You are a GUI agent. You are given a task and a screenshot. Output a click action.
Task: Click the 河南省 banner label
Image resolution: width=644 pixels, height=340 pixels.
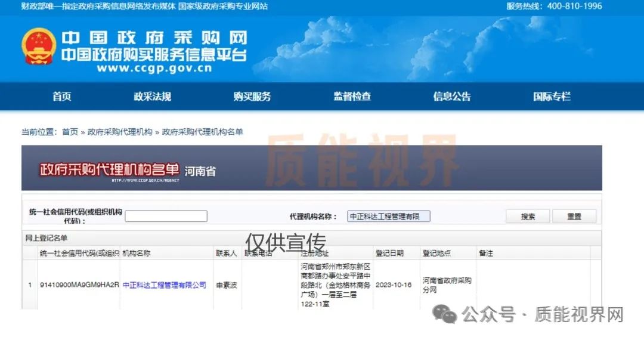[200, 171]
